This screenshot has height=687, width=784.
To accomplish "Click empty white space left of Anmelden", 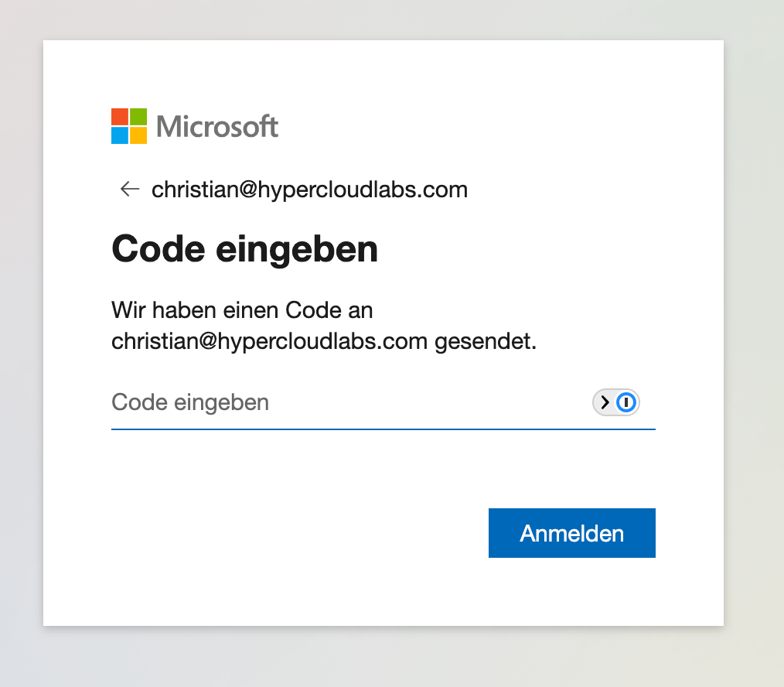I will click(294, 533).
